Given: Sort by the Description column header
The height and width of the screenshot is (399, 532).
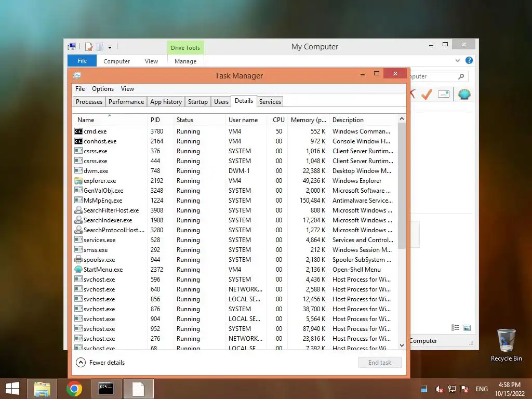Looking at the screenshot, I should (x=363, y=120).
